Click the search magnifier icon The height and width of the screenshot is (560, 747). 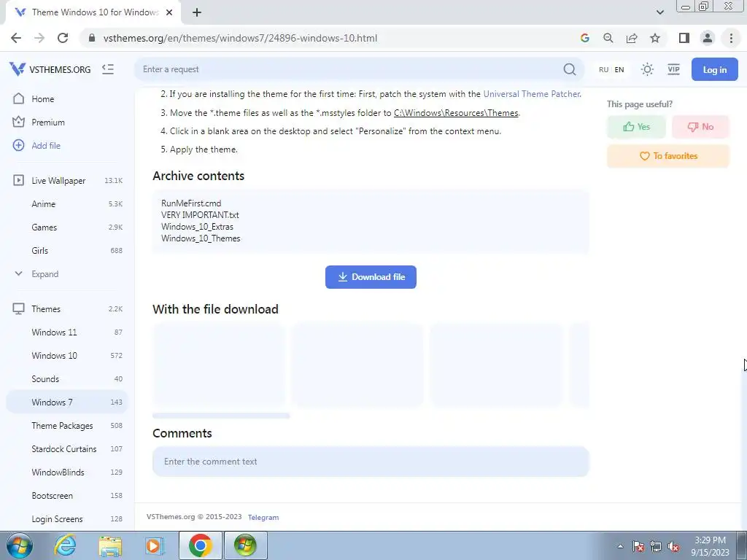tap(569, 69)
